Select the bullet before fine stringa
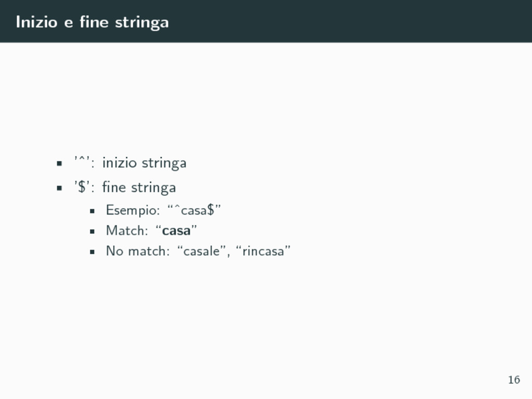The width and height of the screenshot is (532, 399). [59, 188]
